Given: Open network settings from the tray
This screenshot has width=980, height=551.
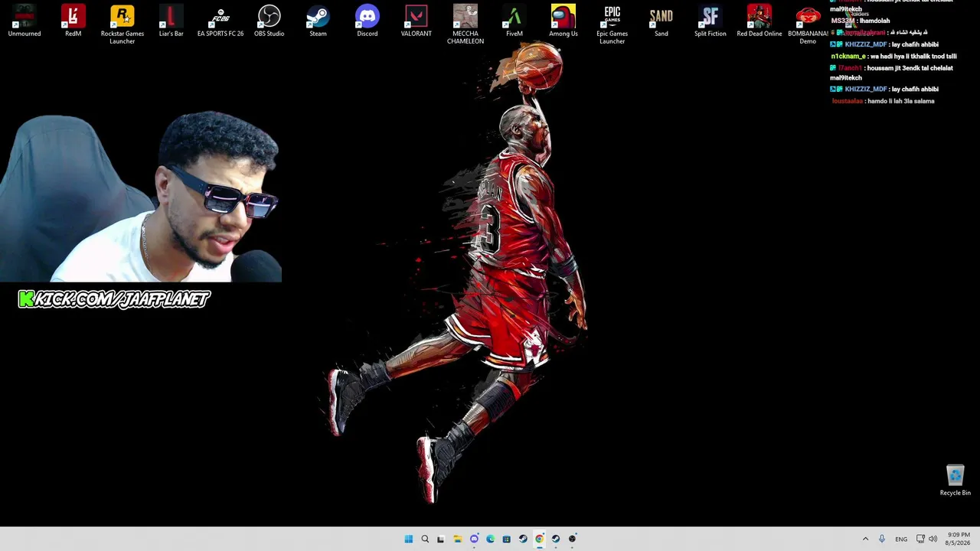Looking at the screenshot, I should tap(920, 539).
